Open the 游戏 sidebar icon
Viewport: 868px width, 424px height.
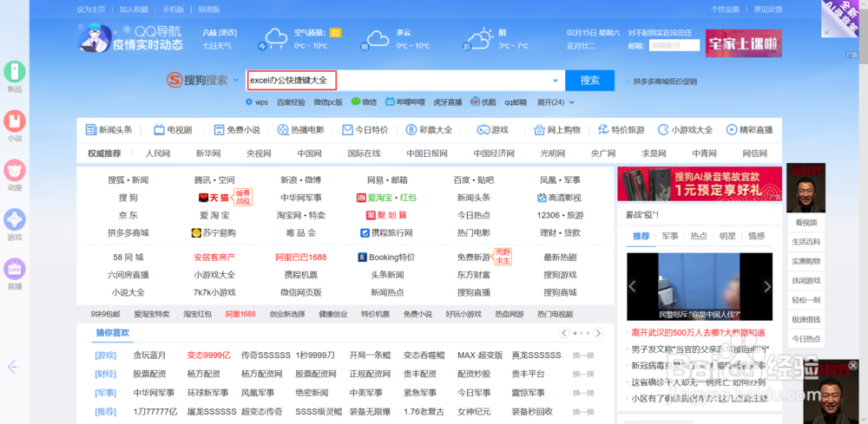pos(15,219)
